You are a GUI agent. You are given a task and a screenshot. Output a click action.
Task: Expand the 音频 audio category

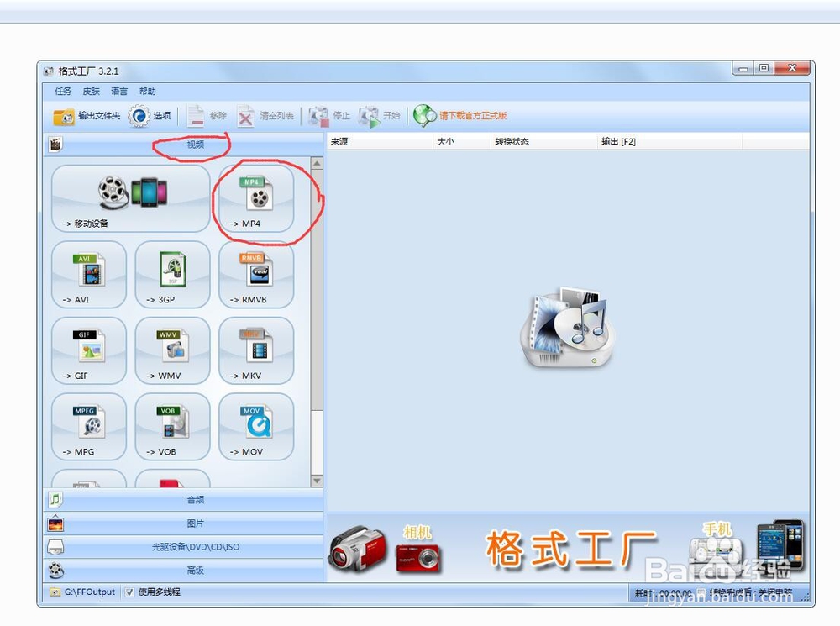click(183, 499)
